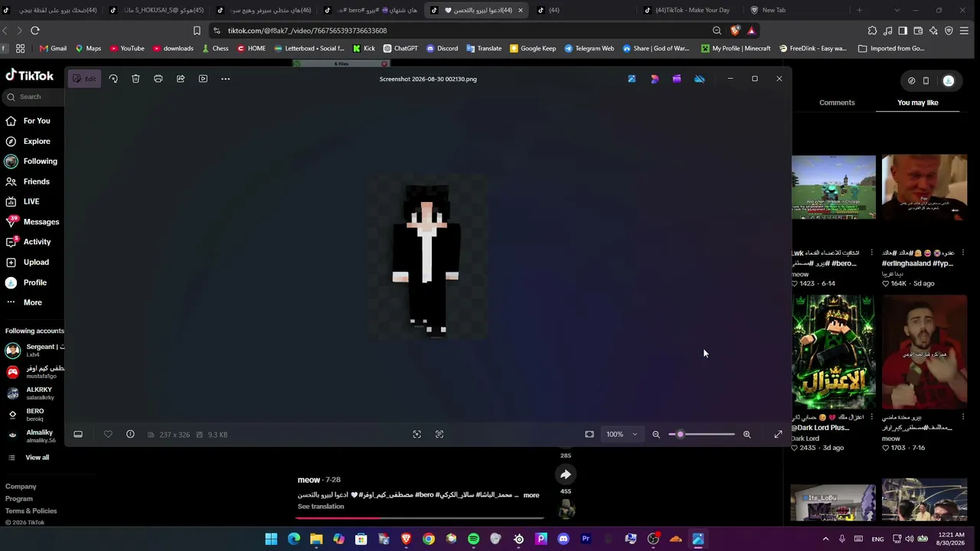
Task: Share the TikTok video with the arrow button
Action: coord(566,474)
